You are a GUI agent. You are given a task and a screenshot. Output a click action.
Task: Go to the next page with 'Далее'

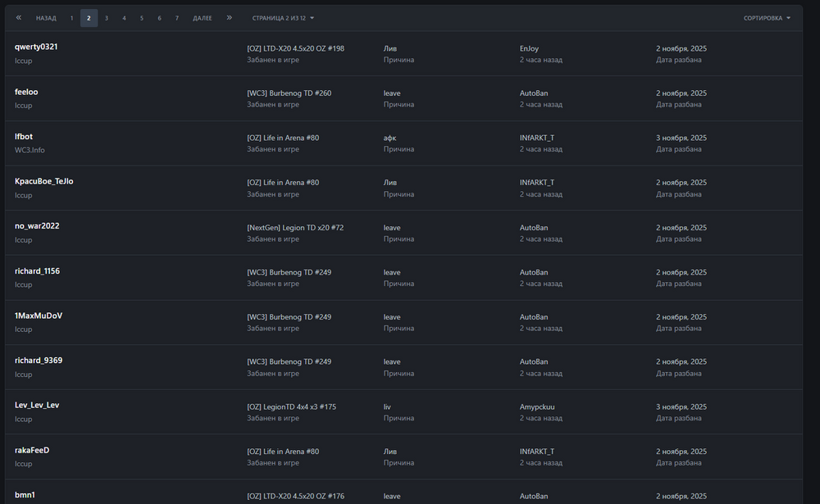click(203, 18)
